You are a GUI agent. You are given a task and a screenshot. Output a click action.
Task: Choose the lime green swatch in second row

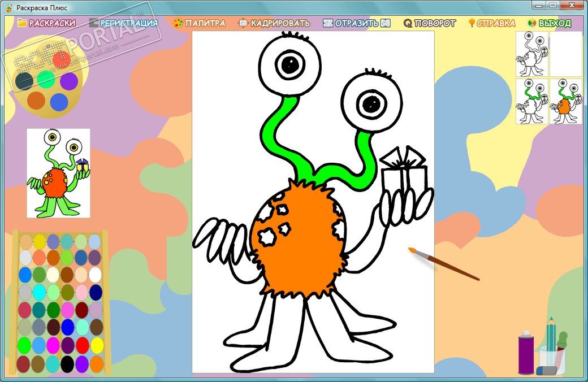[67, 258]
